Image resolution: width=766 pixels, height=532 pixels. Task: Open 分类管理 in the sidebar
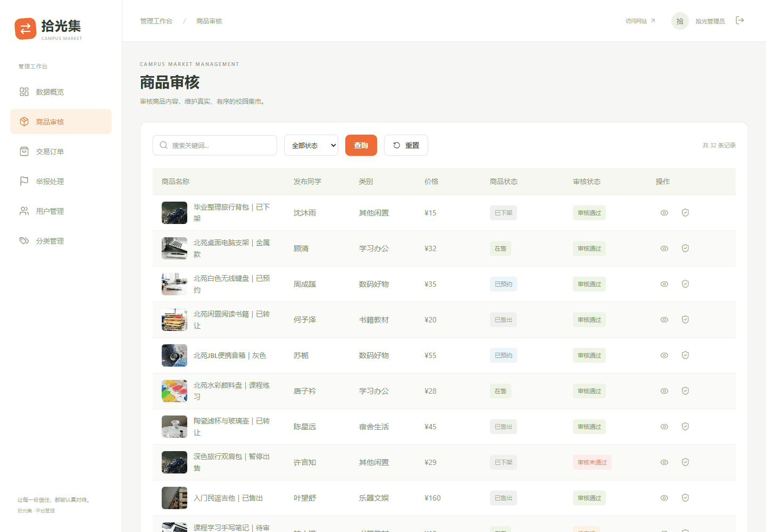tap(61, 241)
